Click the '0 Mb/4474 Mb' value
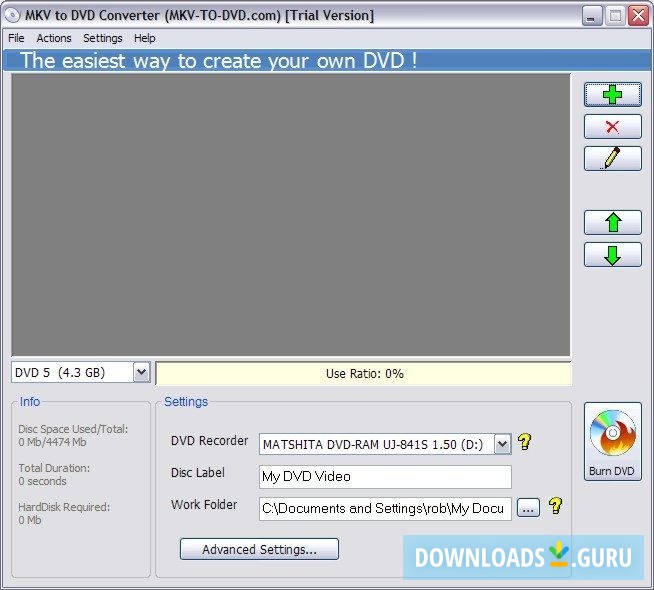Image resolution: width=654 pixels, height=590 pixels. tap(52, 442)
